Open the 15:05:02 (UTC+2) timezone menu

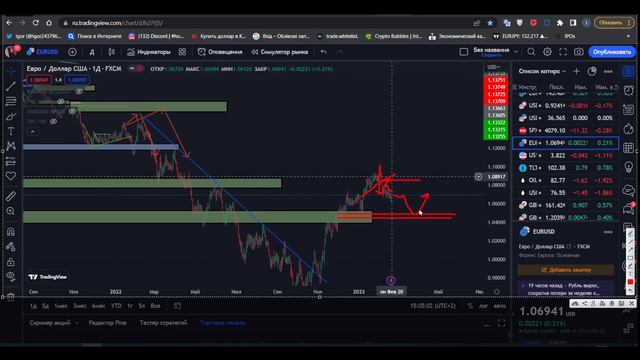(433, 306)
